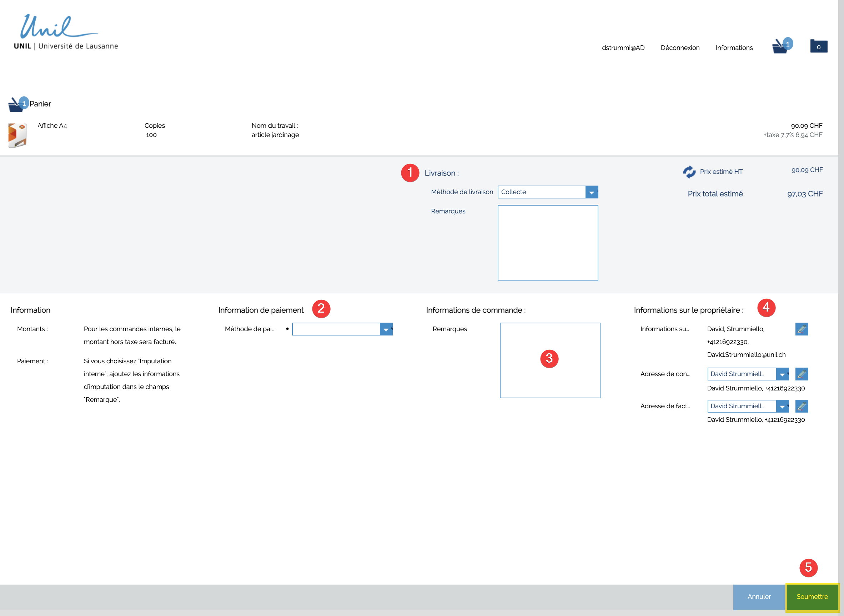Open Informations in the top menu

point(734,48)
